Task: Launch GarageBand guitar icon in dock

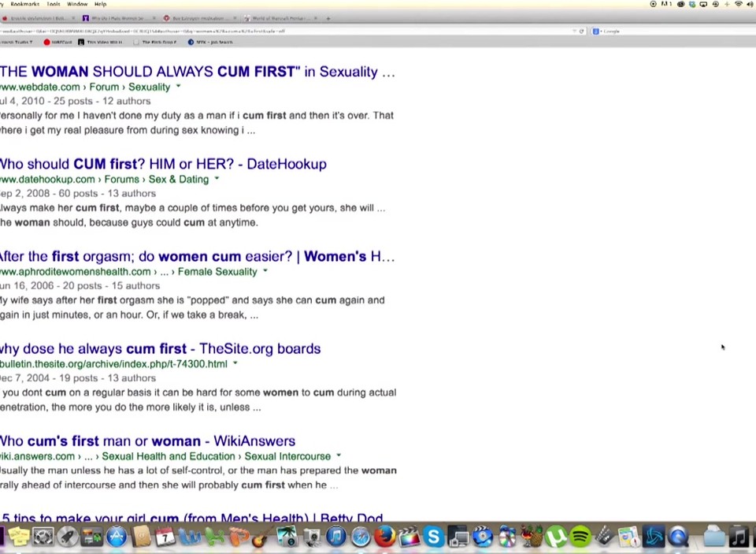Action: click(x=262, y=536)
